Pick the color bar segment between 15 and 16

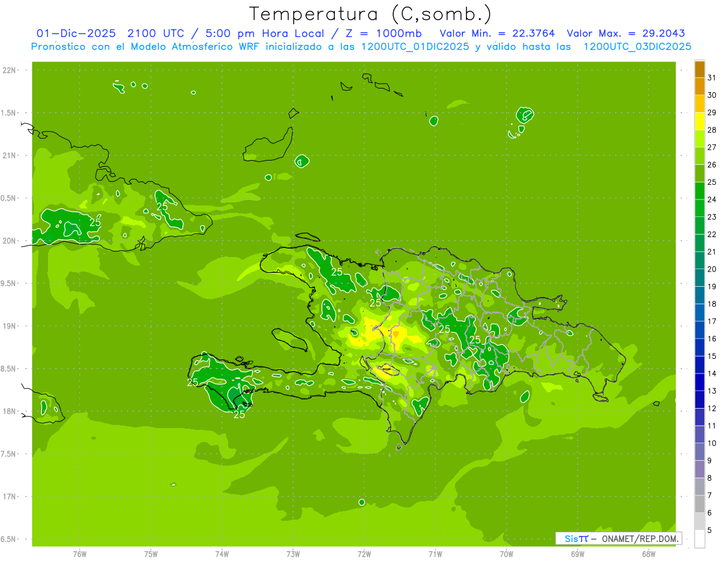click(x=699, y=348)
